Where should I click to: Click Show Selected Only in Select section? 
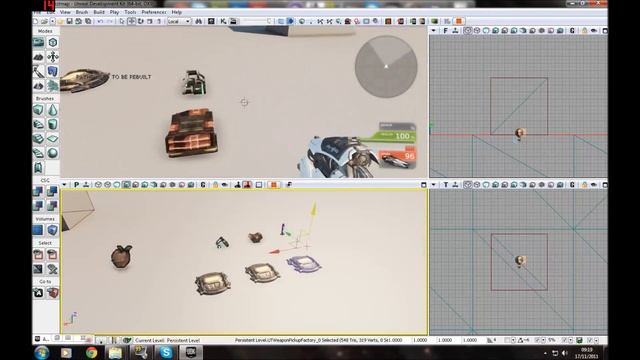pos(38,255)
